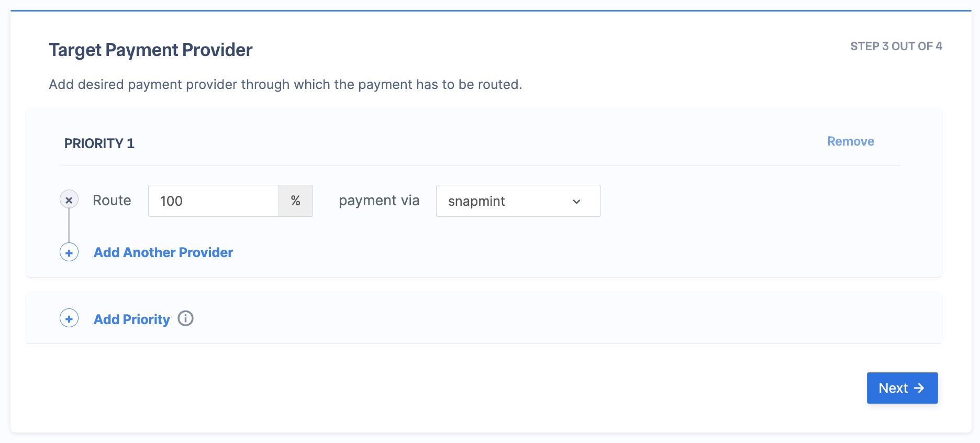Click the plus icon beside Add Priority
The height and width of the screenshot is (443, 980).
coord(69,318)
